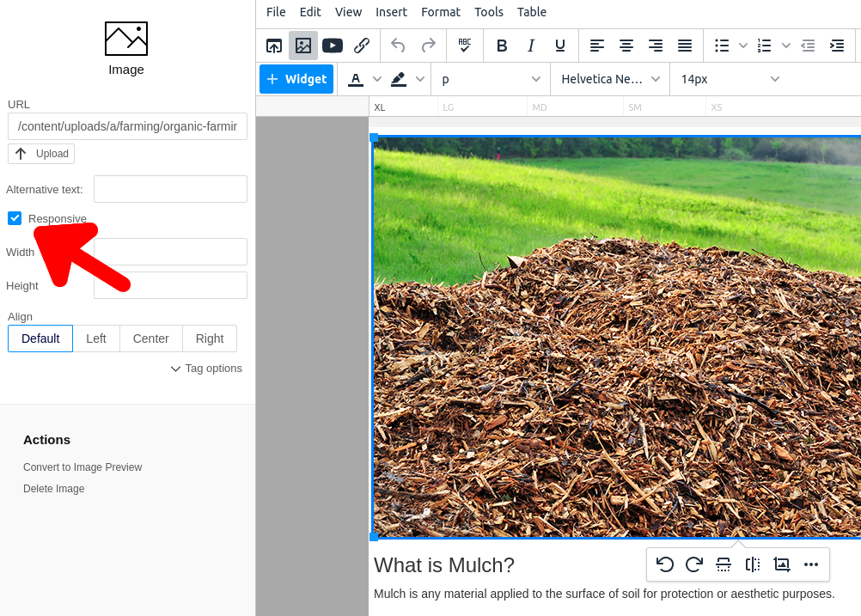Click the Width input field

pyautogui.click(x=170, y=252)
